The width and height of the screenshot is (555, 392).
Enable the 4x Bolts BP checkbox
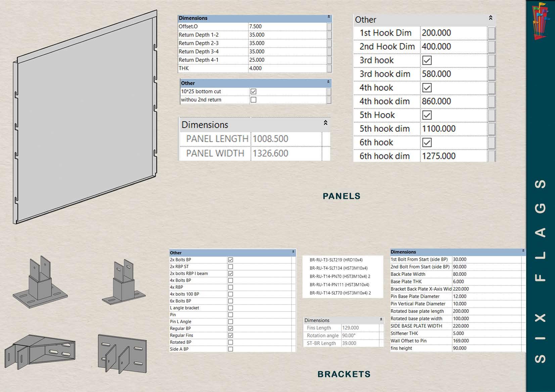(230, 280)
